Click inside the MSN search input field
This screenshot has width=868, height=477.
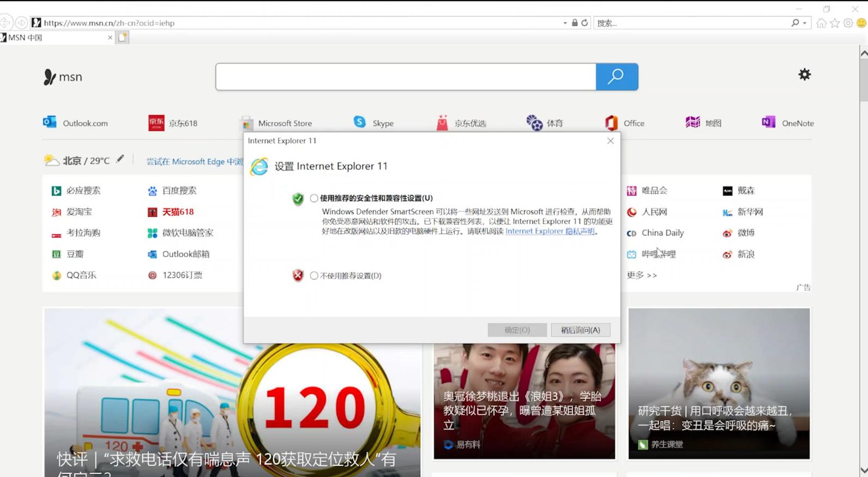(x=405, y=77)
